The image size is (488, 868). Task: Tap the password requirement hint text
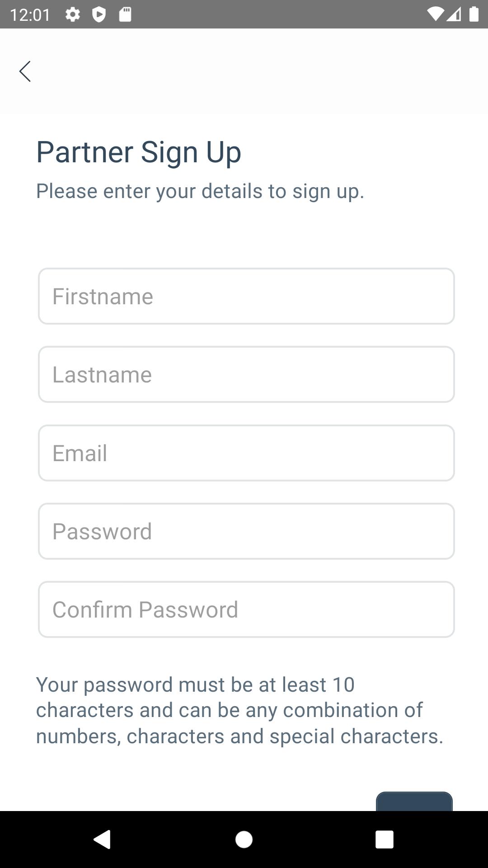point(240,710)
